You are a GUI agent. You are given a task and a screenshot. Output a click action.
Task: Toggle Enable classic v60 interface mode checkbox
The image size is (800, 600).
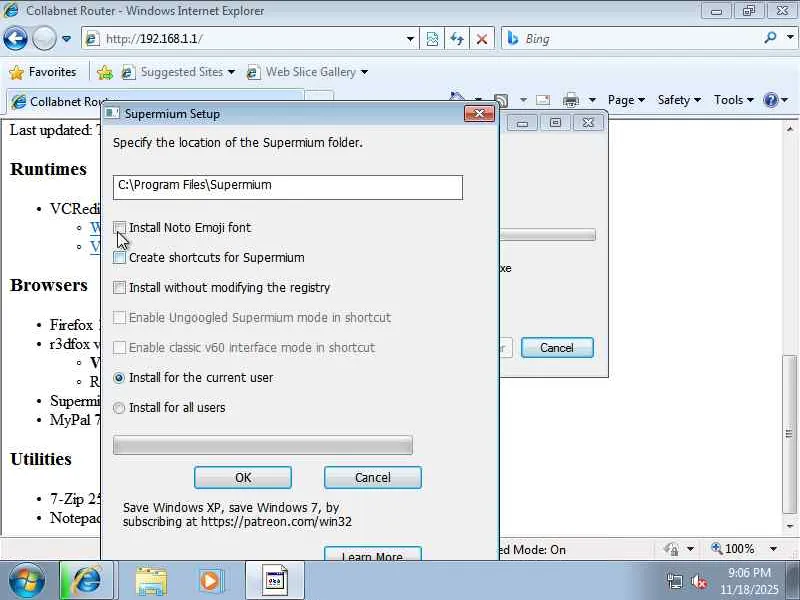click(119, 347)
